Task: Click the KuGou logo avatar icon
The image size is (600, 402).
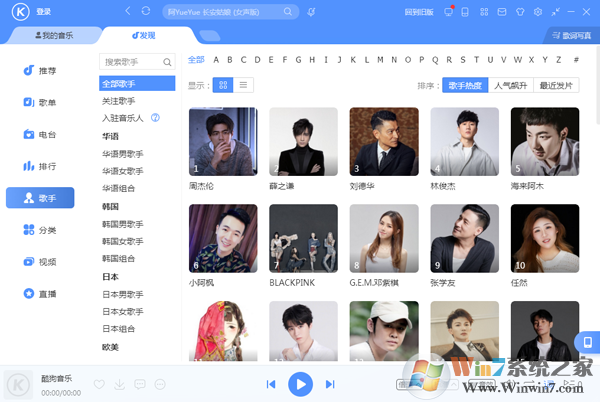Action: [x=20, y=12]
